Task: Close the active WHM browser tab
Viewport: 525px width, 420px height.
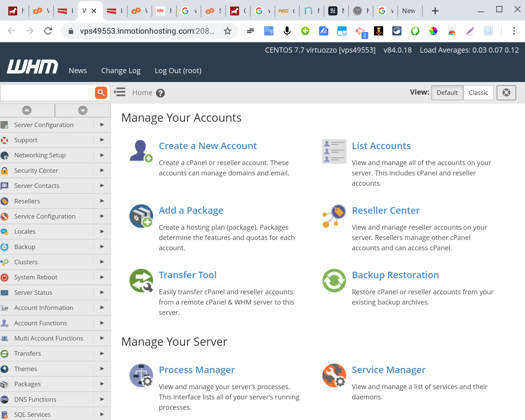Action: tap(94, 11)
